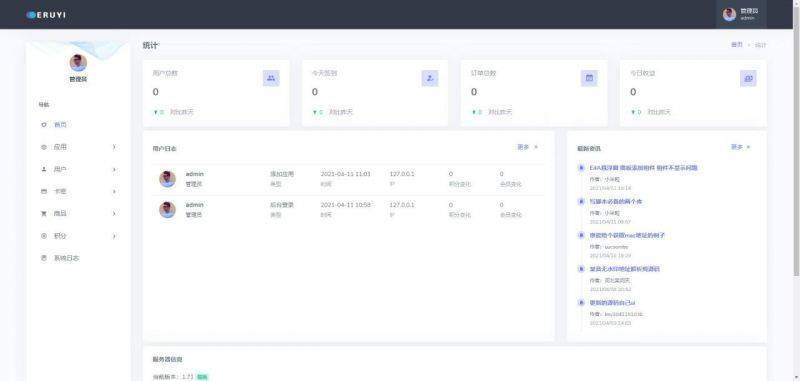Viewport: 800px width, 381px height.
Task: Click the users icon on 用户总数 card
Action: point(271,78)
